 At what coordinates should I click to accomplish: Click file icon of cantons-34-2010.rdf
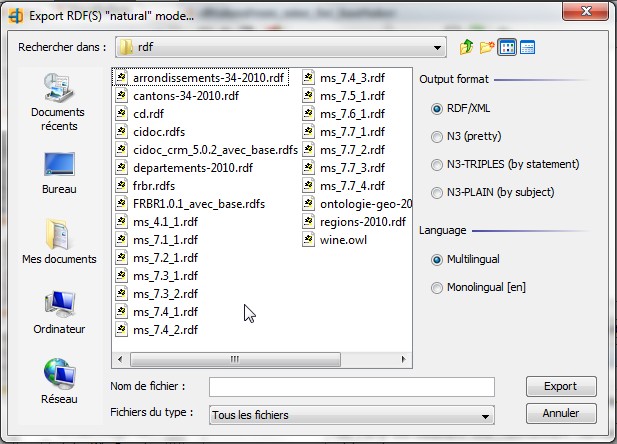122,95
